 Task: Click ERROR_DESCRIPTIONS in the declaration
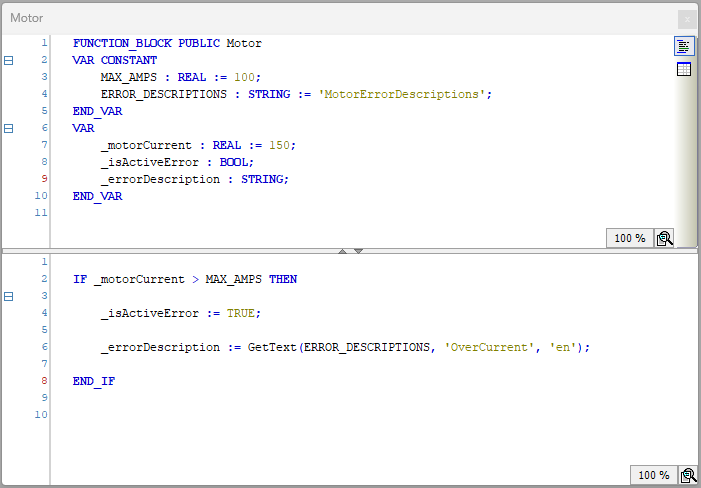164,95
